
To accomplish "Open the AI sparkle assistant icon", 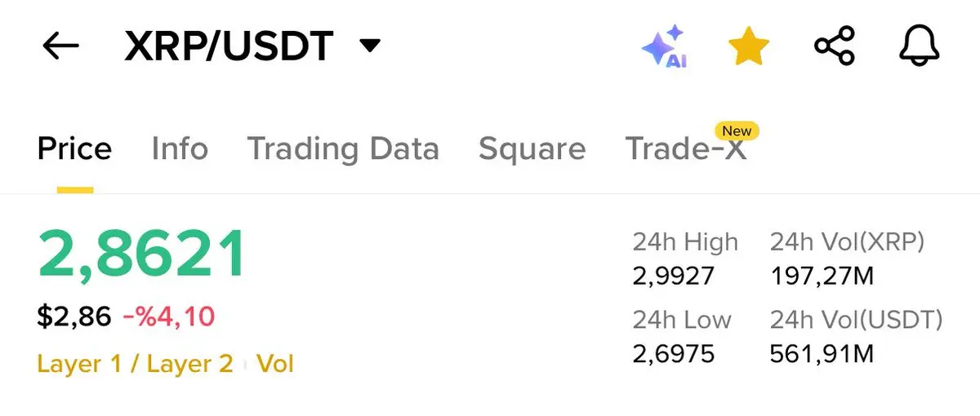I will (664, 46).
